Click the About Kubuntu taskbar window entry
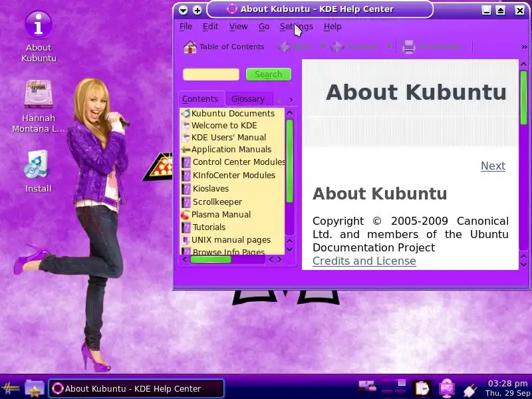 click(136, 388)
